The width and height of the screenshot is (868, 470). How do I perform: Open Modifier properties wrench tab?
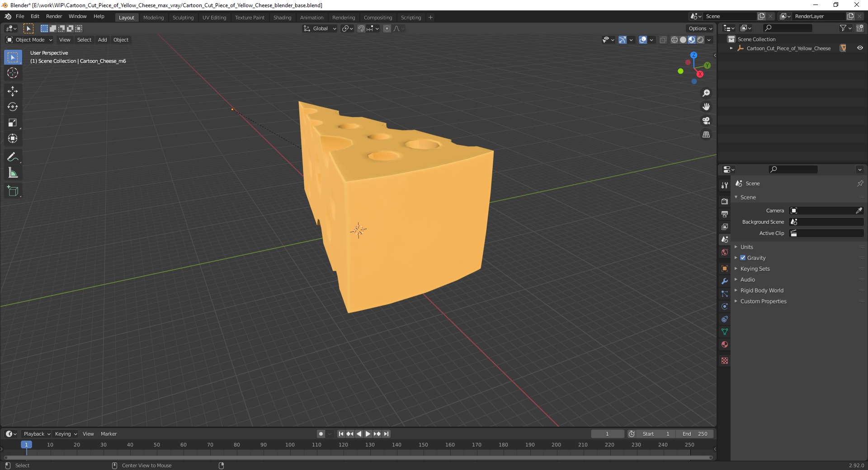(x=725, y=281)
